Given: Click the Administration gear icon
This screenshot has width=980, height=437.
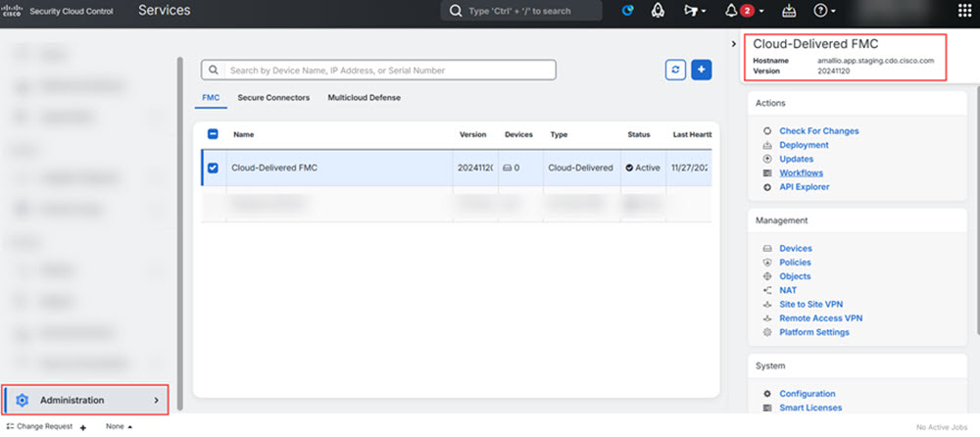Looking at the screenshot, I should click(23, 400).
